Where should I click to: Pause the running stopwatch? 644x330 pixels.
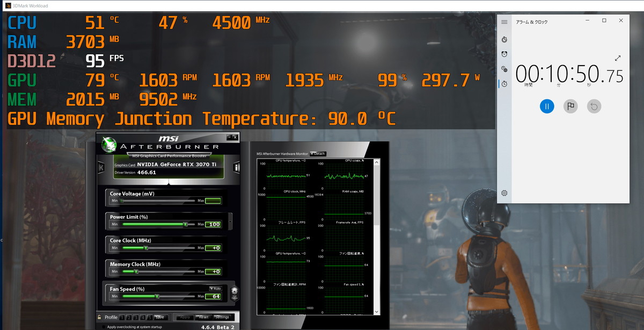[547, 106]
